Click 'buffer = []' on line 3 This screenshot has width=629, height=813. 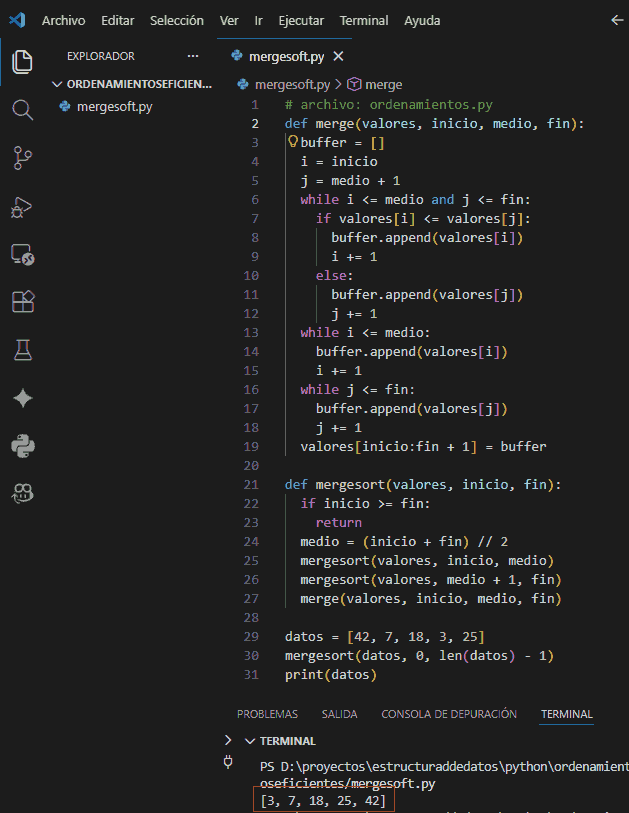pyautogui.click(x=342, y=143)
